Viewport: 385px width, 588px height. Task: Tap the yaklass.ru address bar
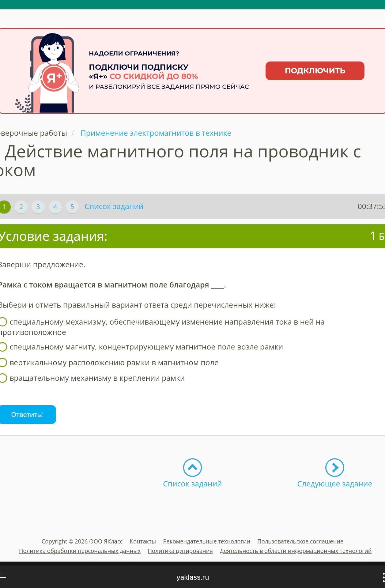coord(193,577)
